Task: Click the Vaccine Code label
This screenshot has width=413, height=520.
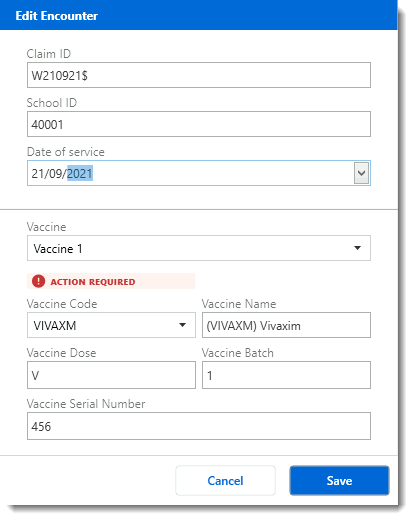Action: pos(62,304)
